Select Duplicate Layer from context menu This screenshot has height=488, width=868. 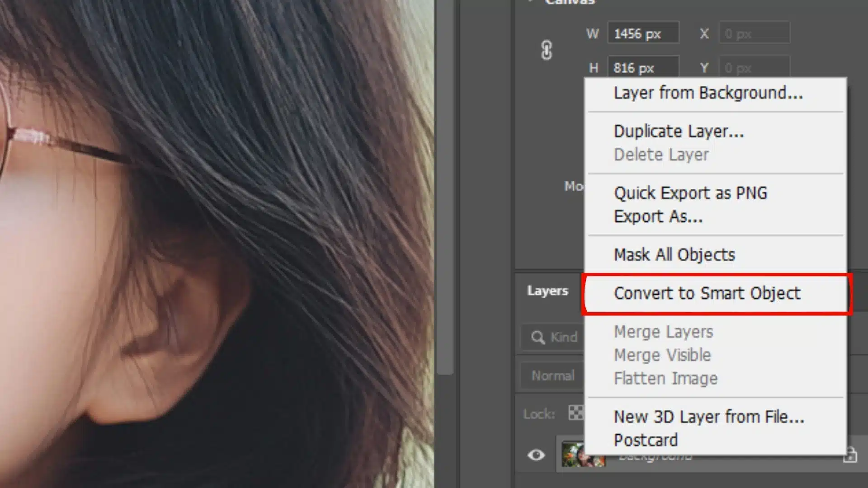[x=679, y=131]
